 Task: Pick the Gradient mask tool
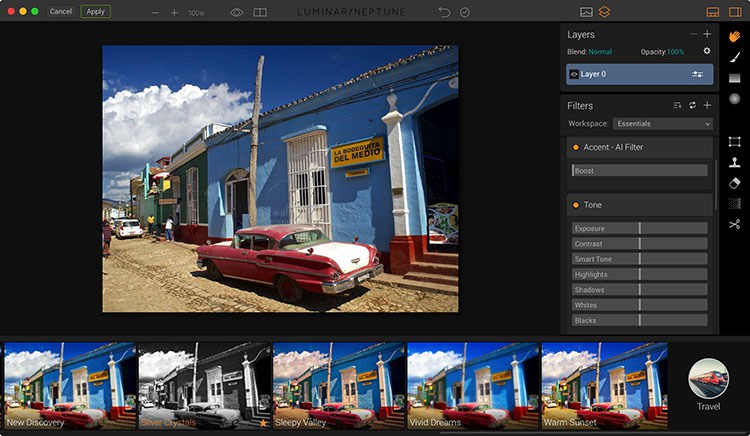click(734, 78)
